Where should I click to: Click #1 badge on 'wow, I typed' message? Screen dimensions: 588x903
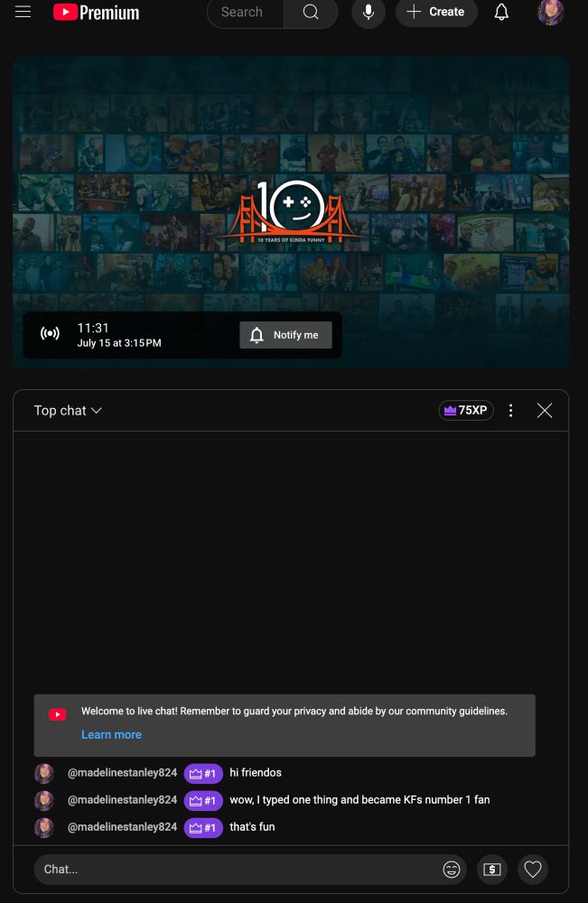pos(203,800)
